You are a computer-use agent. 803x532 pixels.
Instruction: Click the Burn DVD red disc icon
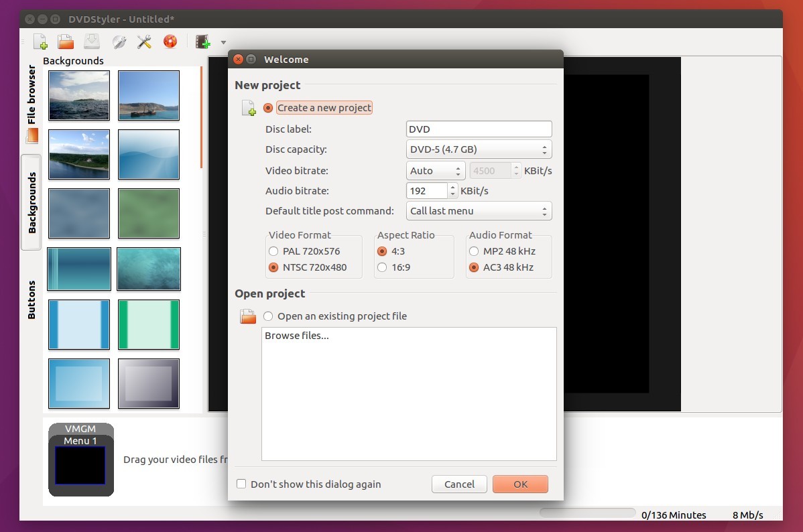pyautogui.click(x=170, y=41)
